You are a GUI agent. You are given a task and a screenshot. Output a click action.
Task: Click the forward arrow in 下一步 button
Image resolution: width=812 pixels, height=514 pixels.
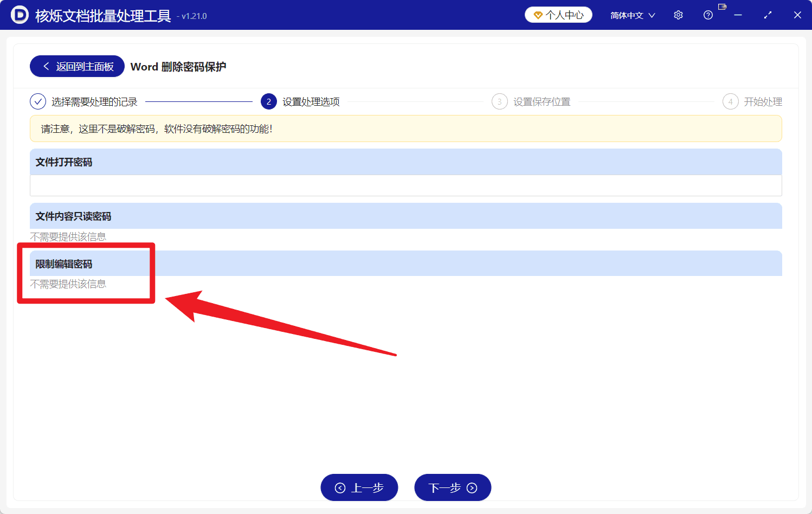pyautogui.click(x=473, y=487)
